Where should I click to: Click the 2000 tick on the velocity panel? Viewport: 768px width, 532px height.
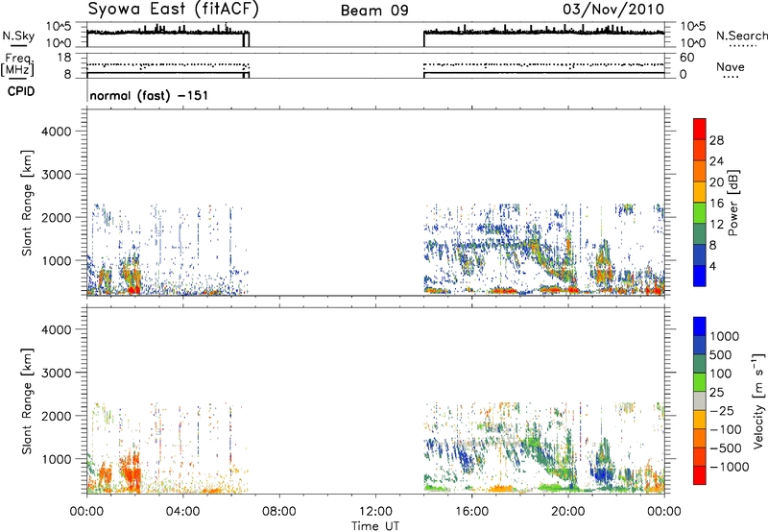57,416
